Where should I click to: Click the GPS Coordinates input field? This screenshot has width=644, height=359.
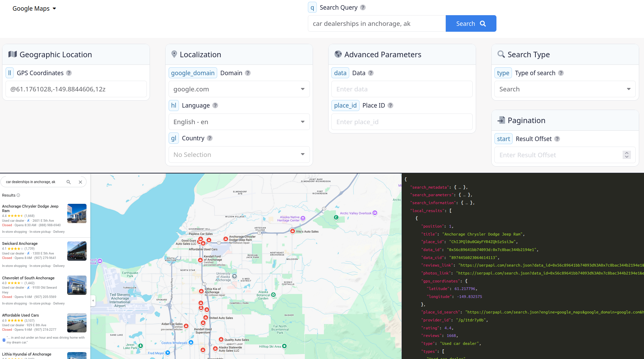click(76, 89)
